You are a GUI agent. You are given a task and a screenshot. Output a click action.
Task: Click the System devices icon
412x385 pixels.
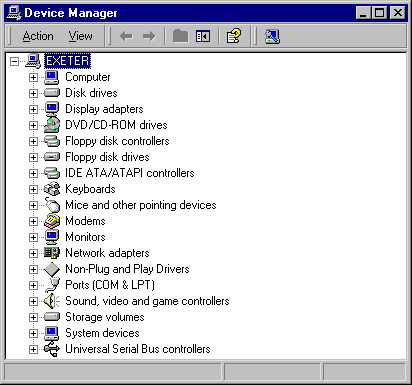[x=52, y=333]
